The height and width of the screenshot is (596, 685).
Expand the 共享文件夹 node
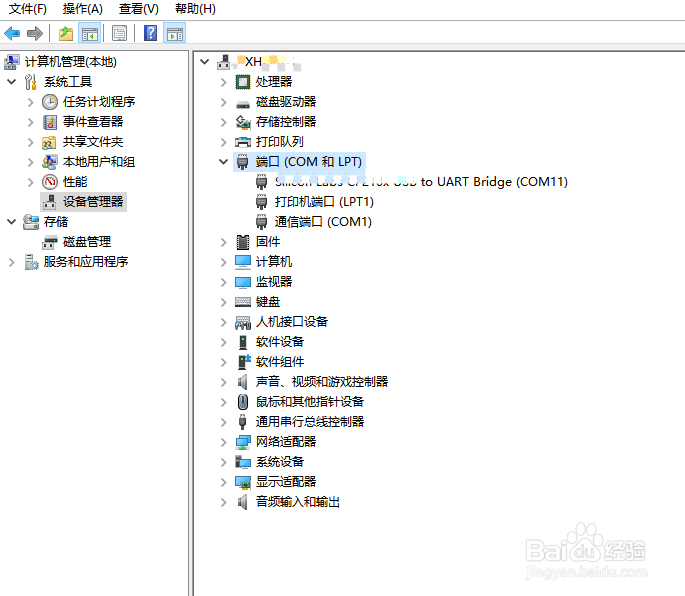pyautogui.click(x=30, y=142)
